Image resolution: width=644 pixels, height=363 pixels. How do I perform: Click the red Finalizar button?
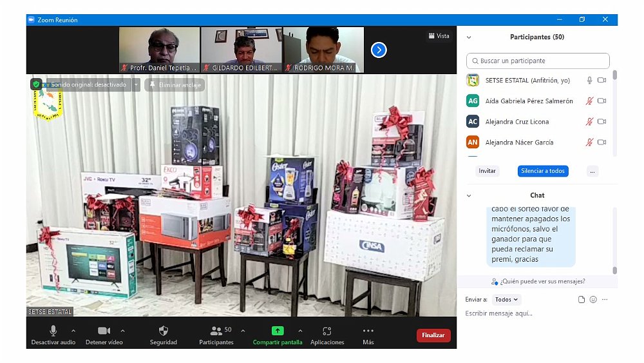pos(433,335)
